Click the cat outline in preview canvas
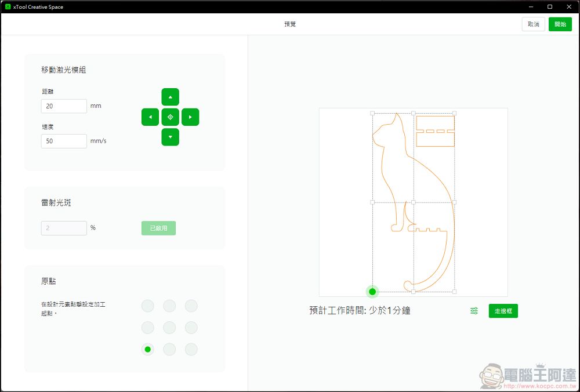Viewport: 580px width, 392px height. (383, 174)
